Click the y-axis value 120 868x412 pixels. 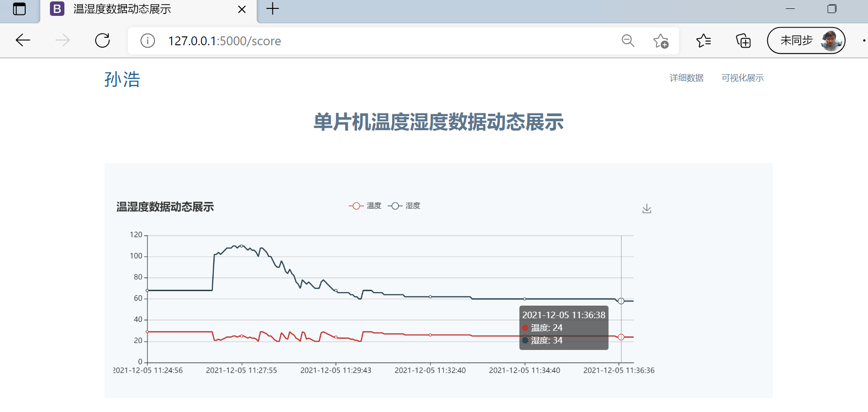pyautogui.click(x=136, y=235)
